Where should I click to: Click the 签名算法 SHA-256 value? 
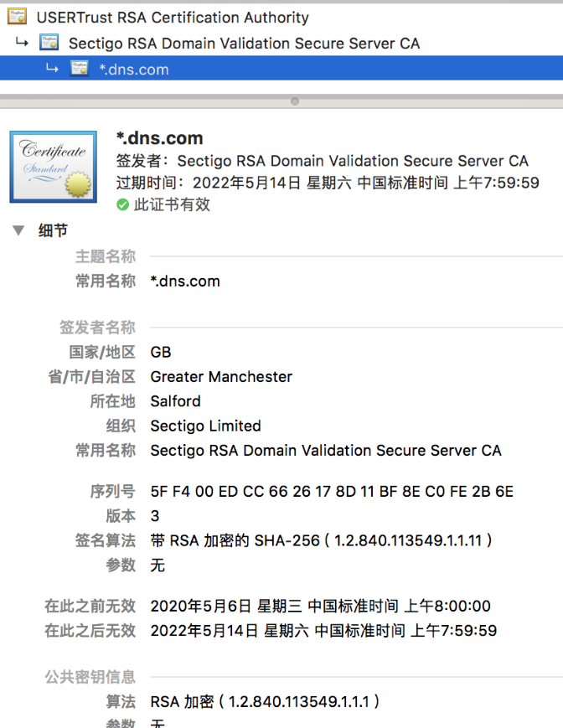click(x=321, y=540)
